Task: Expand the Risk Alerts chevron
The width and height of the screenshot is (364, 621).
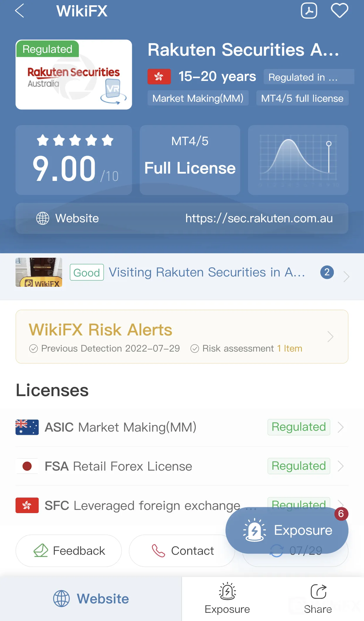Action: click(x=330, y=337)
